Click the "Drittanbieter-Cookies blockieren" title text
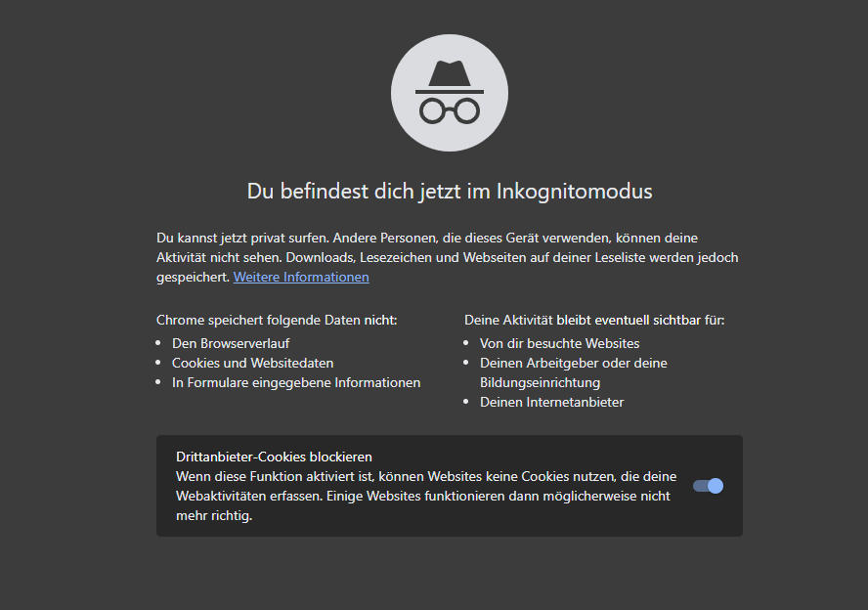 click(274, 457)
